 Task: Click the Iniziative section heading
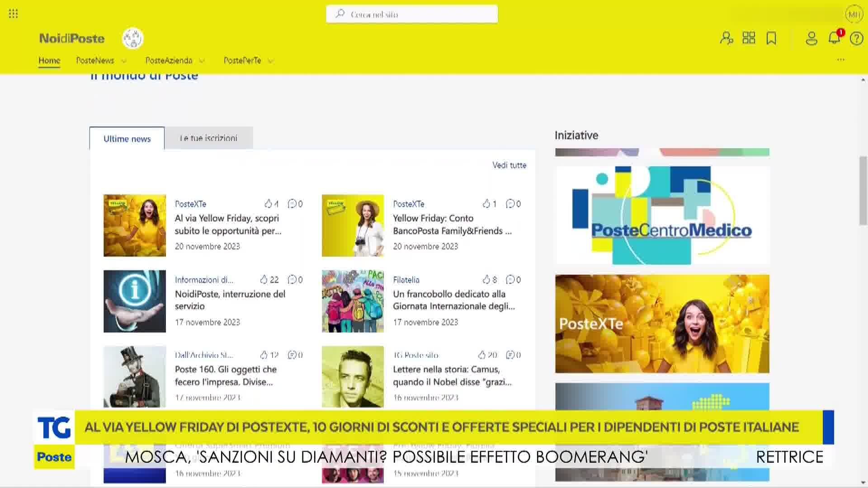tap(576, 135)
